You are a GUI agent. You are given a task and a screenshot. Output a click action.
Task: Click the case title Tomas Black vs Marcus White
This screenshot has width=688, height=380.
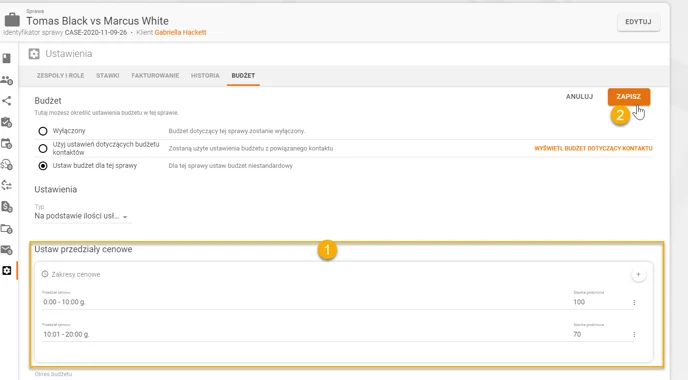[x=97, y=21]
